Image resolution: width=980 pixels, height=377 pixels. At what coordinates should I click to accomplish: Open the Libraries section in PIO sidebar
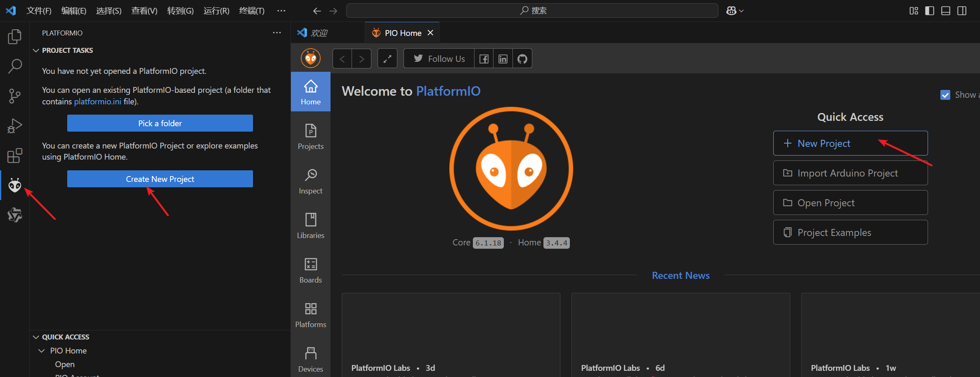[310, 225]
